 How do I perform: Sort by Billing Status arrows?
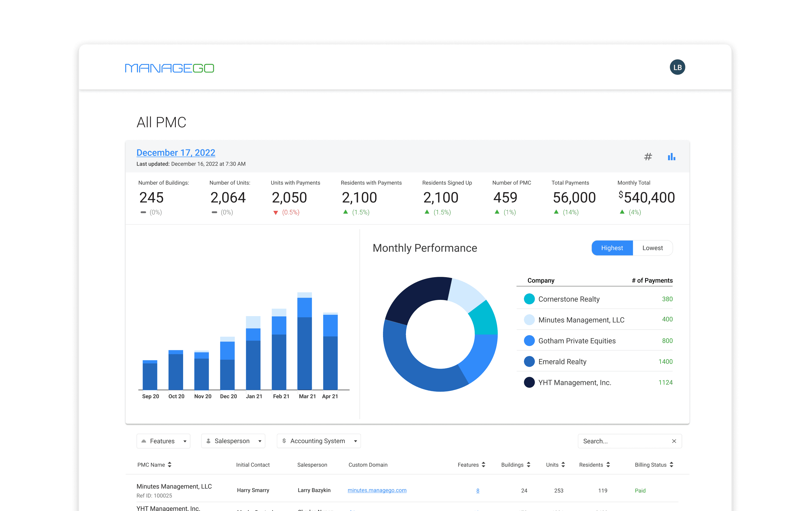[671, 465]
